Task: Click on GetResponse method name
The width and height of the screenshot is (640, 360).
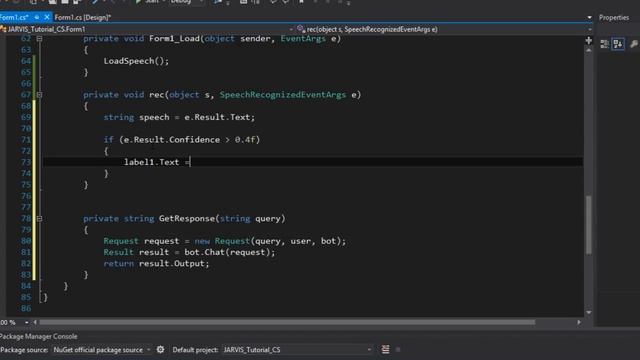Action: pyautogui.click(x=187, y=218)
